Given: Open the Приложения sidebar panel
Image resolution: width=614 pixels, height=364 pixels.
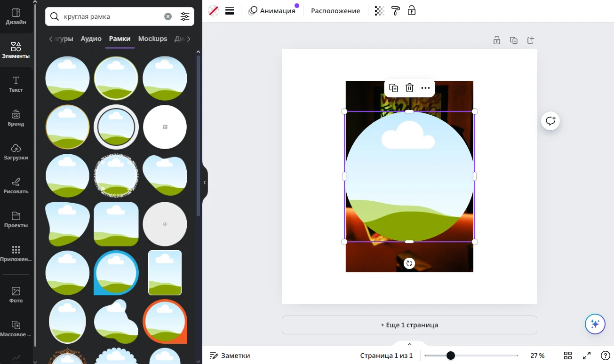Looking at the screenshot, I should tap(16, 253).
